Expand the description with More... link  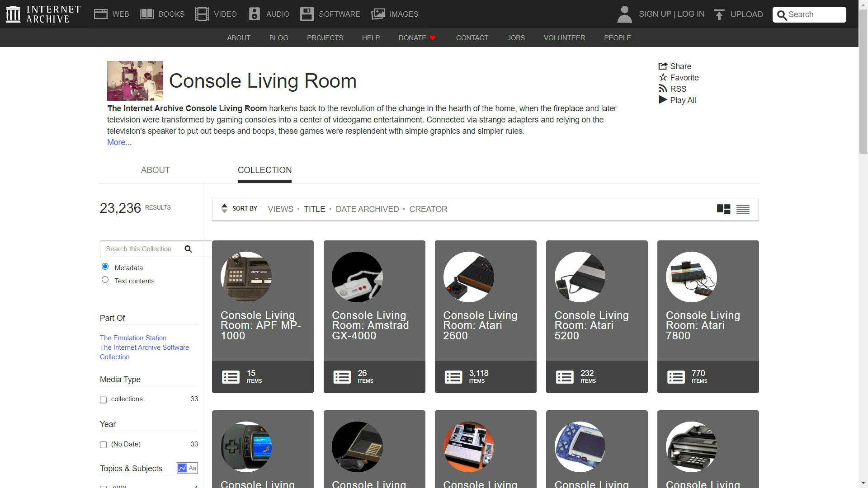point(119,142)
